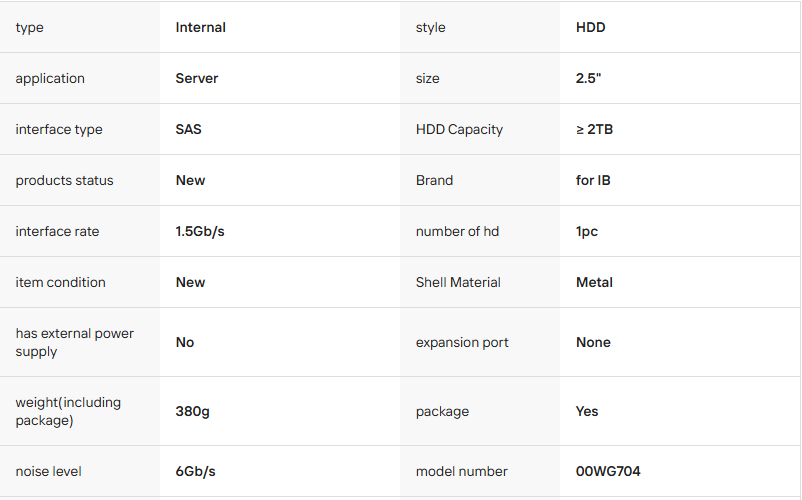Select the 'expansion port' label

(x=462, y=342)
